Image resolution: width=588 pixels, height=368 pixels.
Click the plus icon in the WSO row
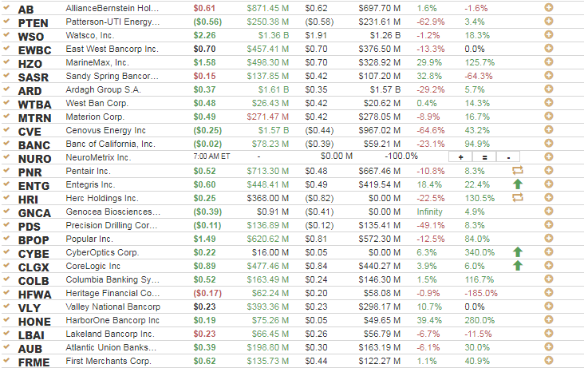[549, 34]
